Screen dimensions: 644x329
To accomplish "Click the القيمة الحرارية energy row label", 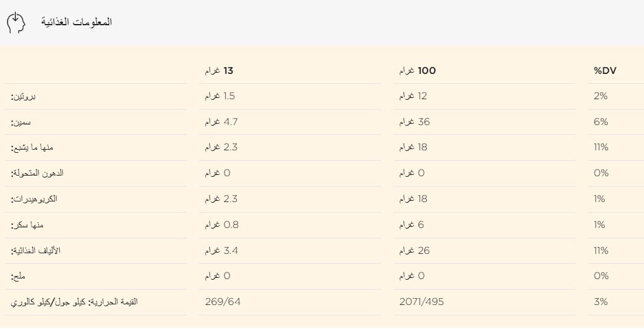I will click(74, 303).
